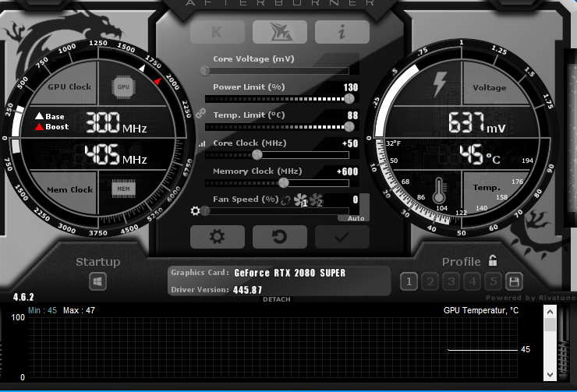The height and width of the screenshot is (392, 577).
Task: Select profile slot 1
Action: coord(409,281)
